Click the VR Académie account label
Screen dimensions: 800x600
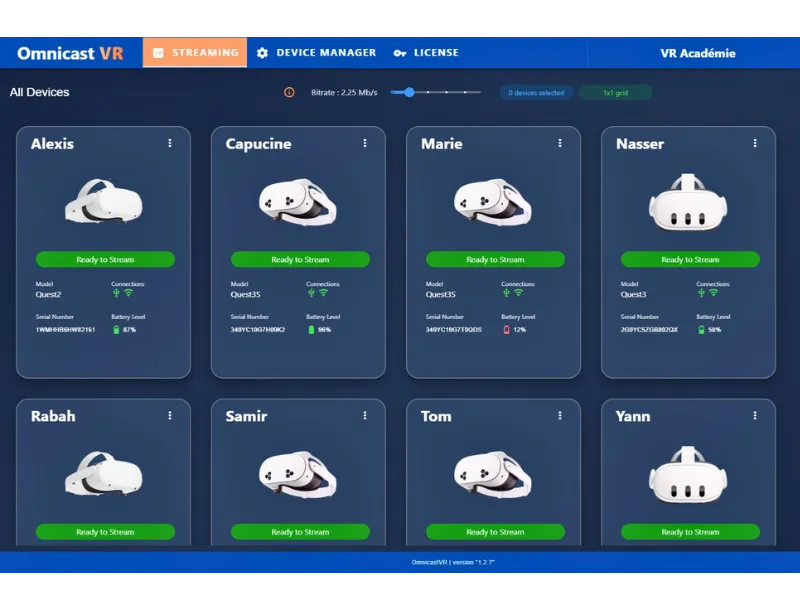pyautogui.click(x=697, y=53)
